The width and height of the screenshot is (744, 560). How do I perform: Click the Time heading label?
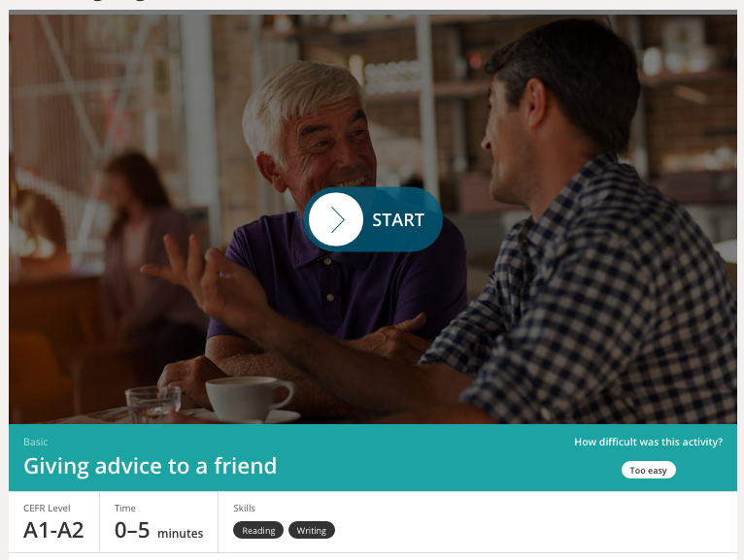click(x=124, y=508)
